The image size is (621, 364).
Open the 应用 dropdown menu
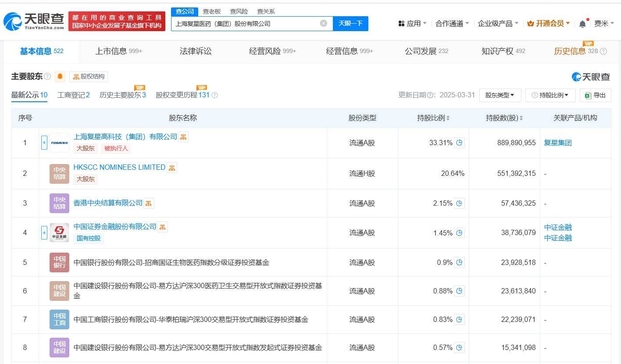(x=412, y=24)
